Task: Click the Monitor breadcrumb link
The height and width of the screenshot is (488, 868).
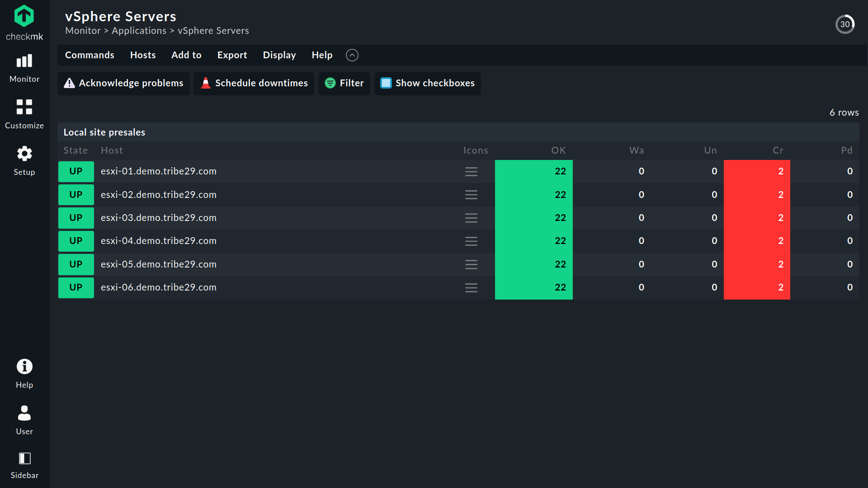Action: point(83,31)
